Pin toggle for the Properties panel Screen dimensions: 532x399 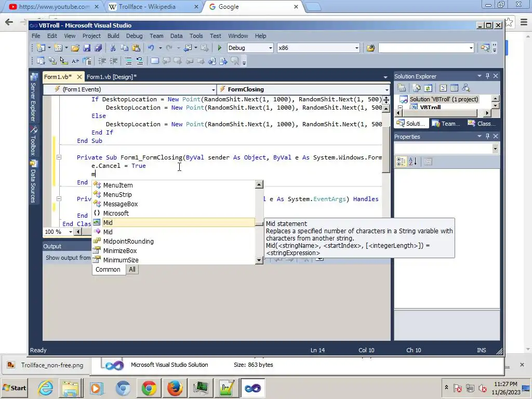pos(487,136)
